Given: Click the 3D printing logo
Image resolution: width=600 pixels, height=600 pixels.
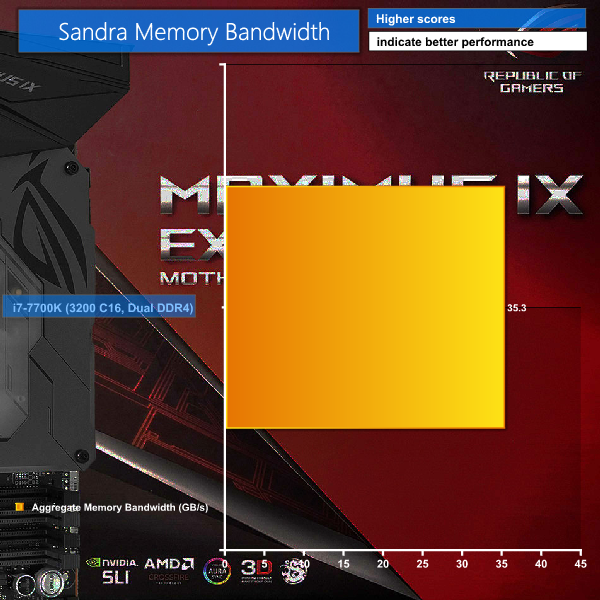Looking at the screenshot, I should coord(257,570).
